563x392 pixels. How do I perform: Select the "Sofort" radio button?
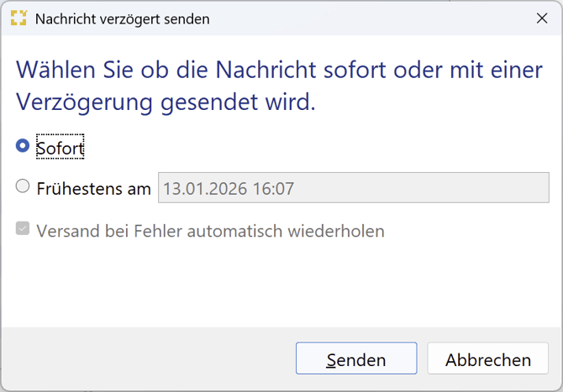tap(23, 146)
